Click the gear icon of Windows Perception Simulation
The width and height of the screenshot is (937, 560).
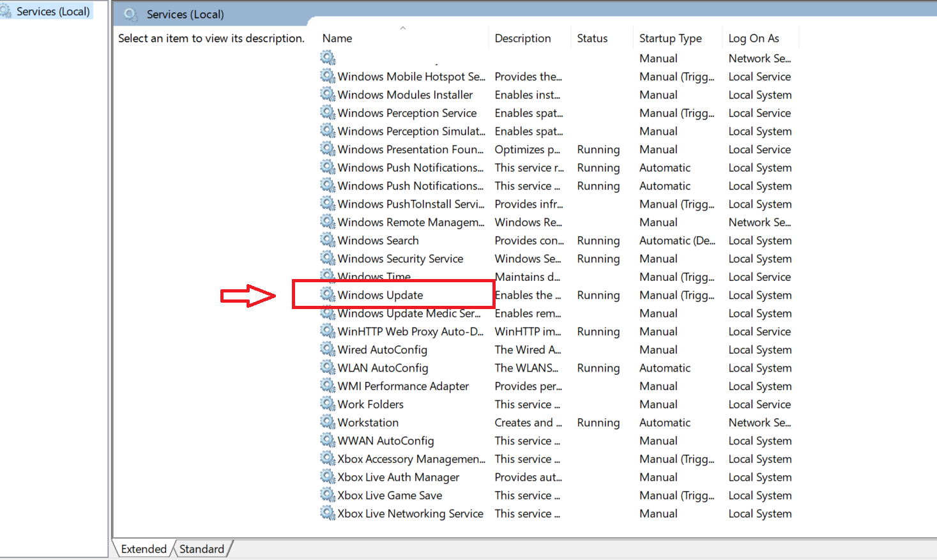328,131
